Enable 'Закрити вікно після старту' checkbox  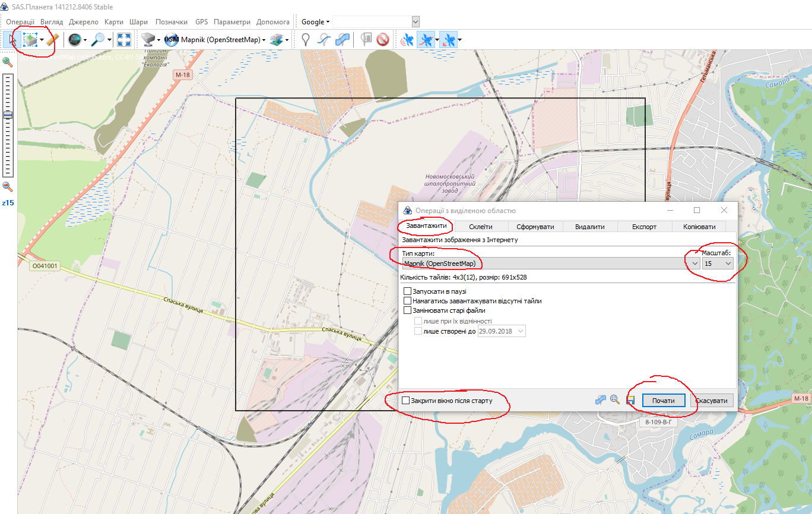click(x=405, y=401)
